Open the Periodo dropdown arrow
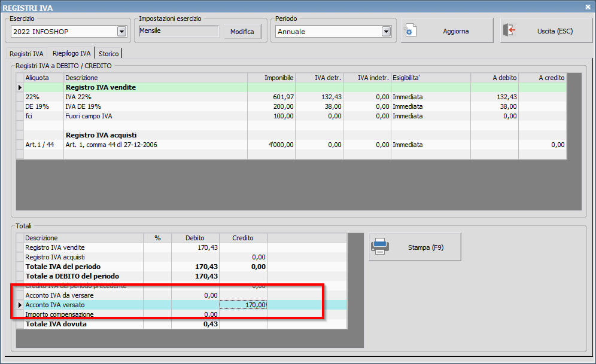This screenshot has height=364, width=596. coord(386,32)
